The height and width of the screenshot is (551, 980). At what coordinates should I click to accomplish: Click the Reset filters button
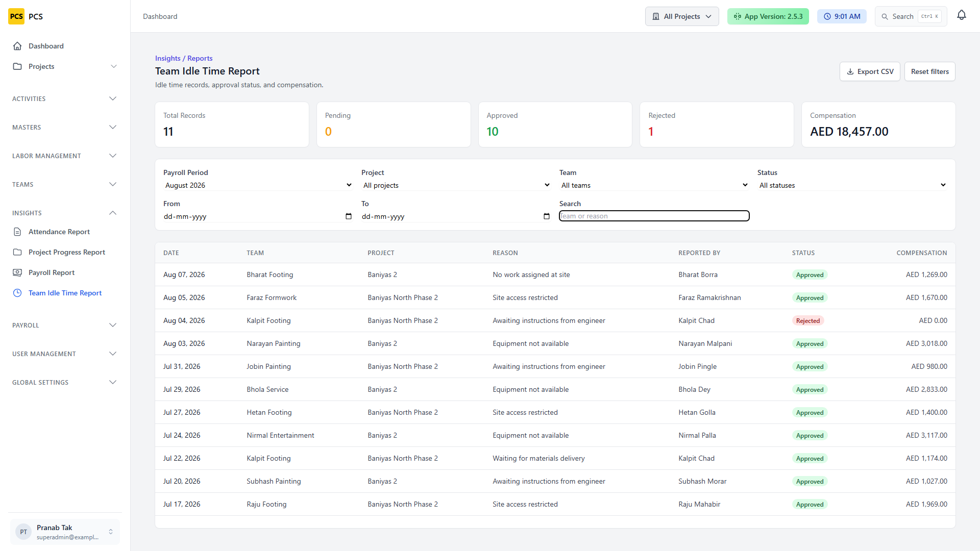click(x=929, y=71)
